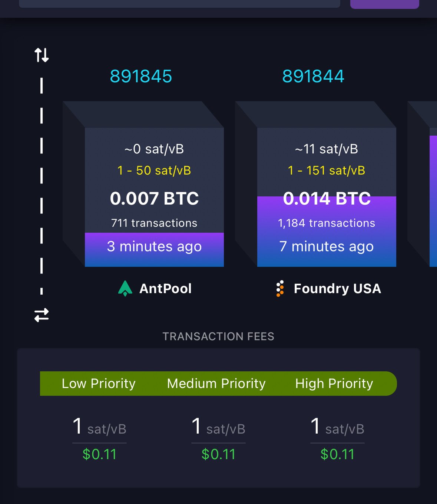Click the horizontal swap arrows icon
437x504 pixels.
coord(42,315)
